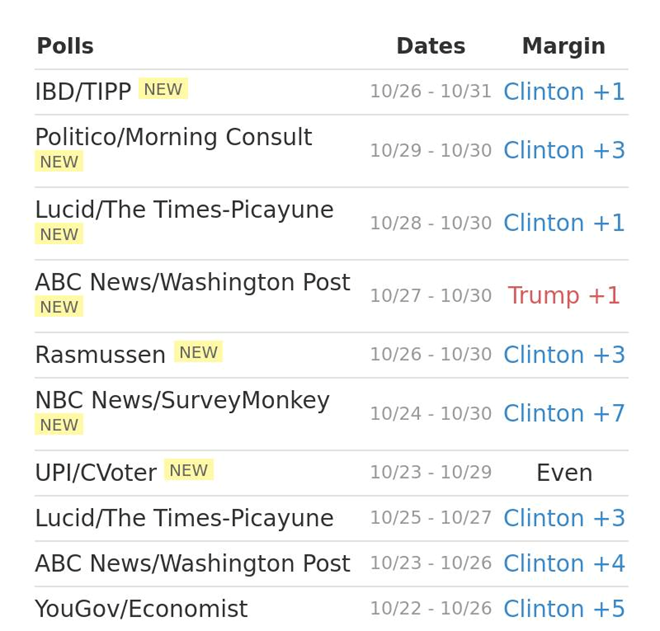
Task: Click the Clinton +5 margin
Action: 563,609
